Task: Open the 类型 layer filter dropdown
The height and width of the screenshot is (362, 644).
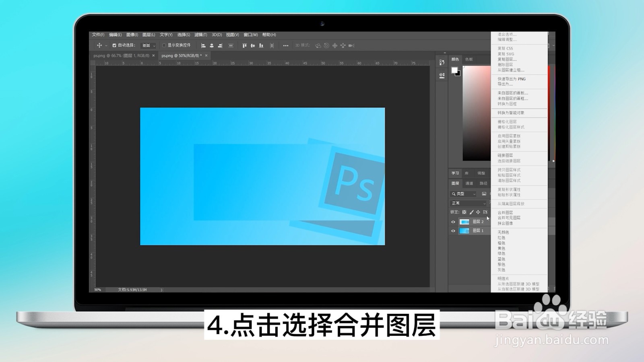Action: (464, 194)
